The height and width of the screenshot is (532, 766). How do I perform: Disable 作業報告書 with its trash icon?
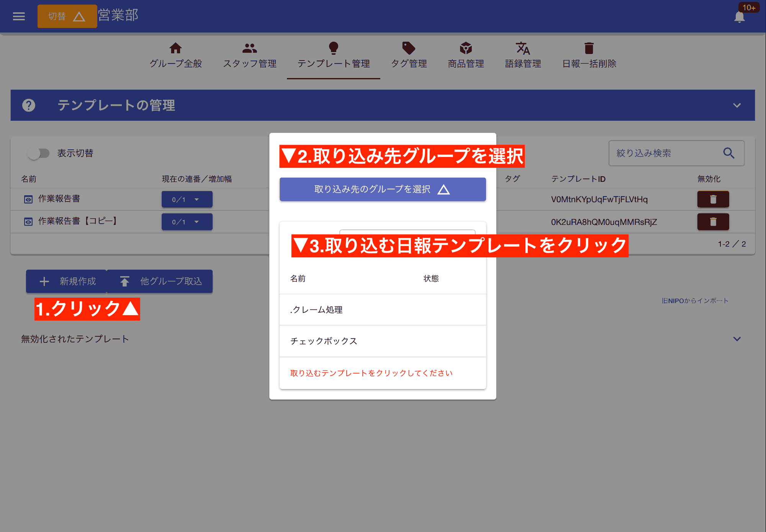pyautogui.click(x=713, y=199)
